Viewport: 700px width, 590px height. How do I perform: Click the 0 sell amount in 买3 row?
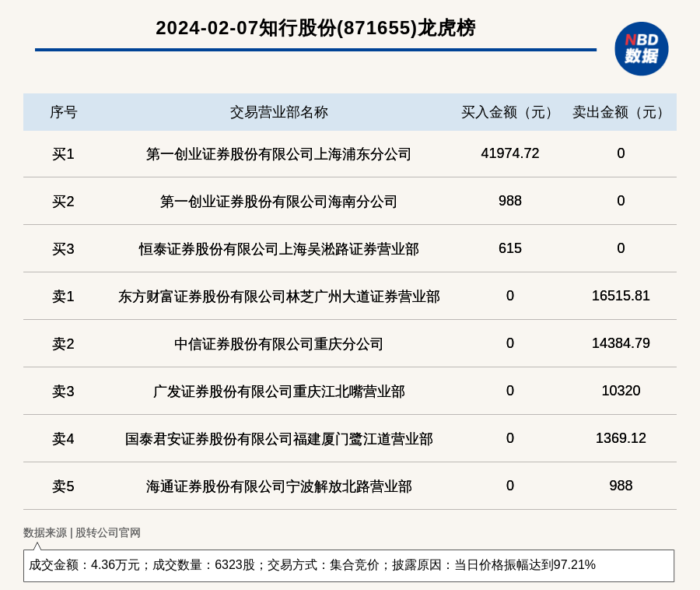[x=621, y=248]
